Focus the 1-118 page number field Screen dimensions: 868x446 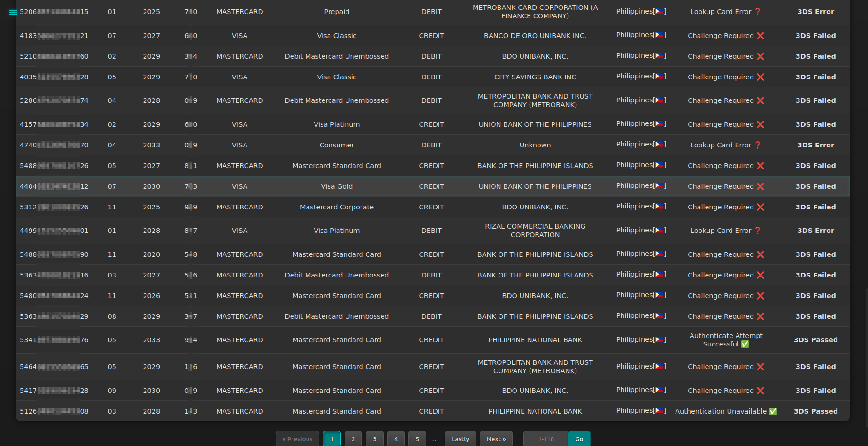(x=546, y=439)
